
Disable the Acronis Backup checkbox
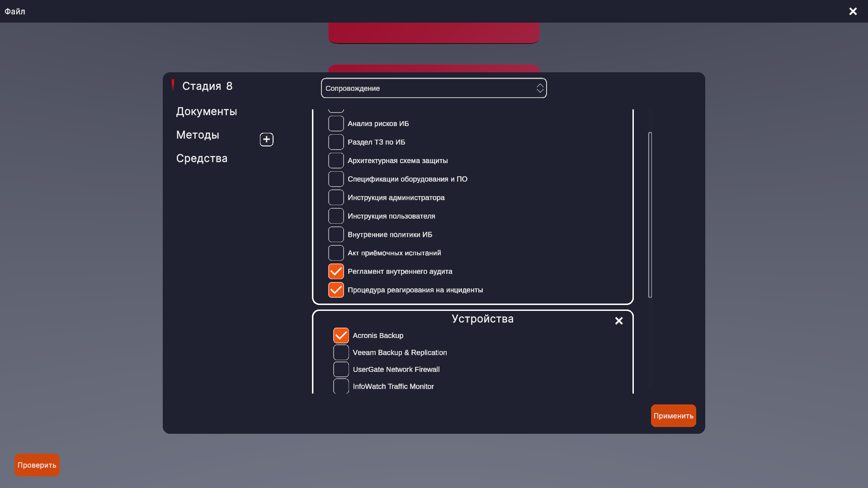click(341, 336)
